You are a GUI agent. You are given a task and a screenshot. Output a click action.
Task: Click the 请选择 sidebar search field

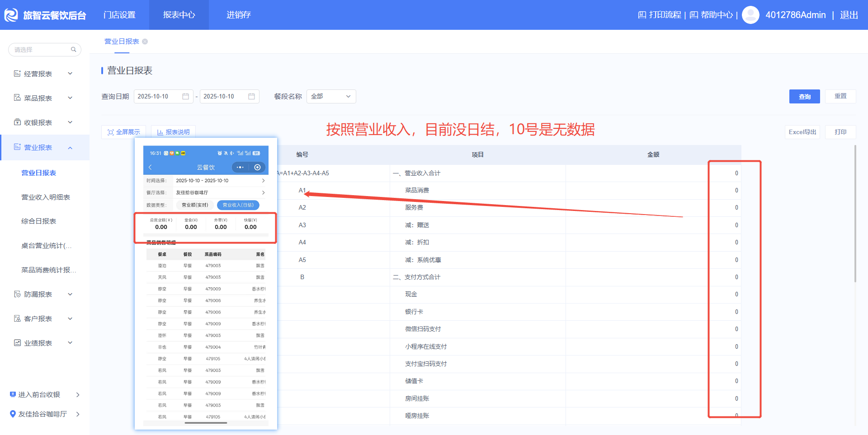(x=45, y=50)
